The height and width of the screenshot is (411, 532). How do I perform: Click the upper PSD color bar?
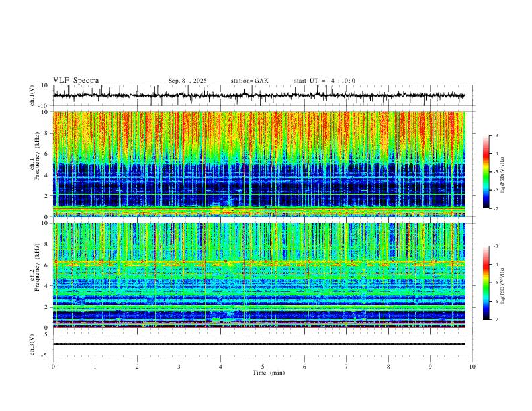click(x=486, y=172)
